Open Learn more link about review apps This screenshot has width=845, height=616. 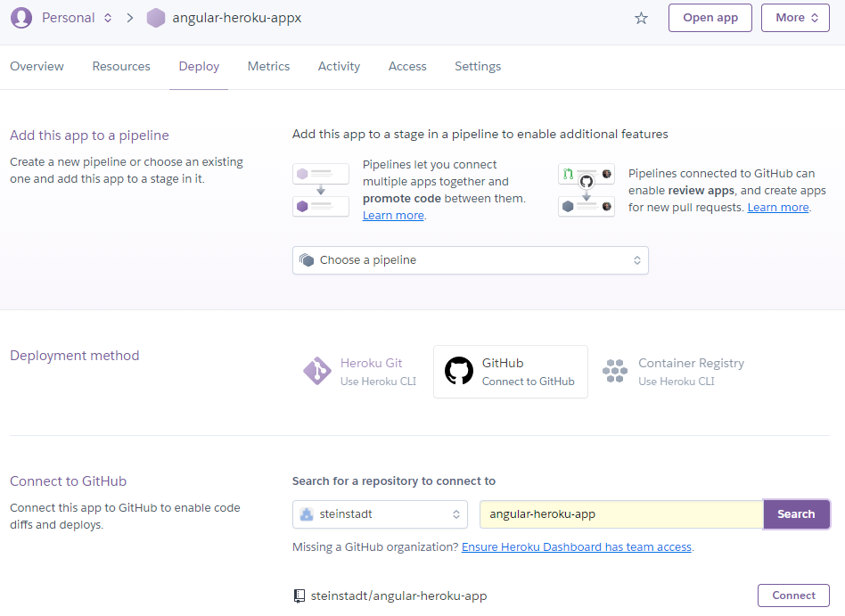778,208
